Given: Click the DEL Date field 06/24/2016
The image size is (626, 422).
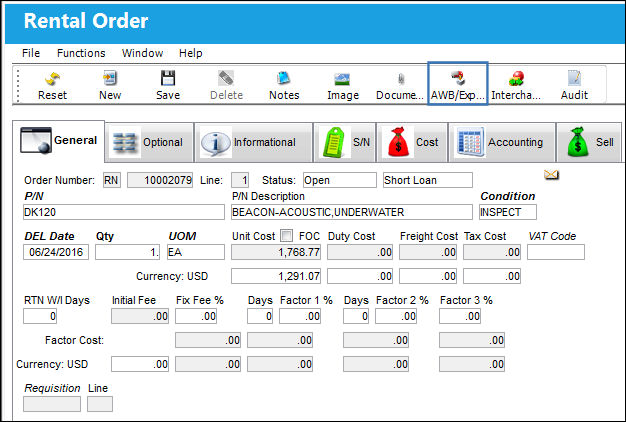Looking at the screenshot, I should pos(56,252).
